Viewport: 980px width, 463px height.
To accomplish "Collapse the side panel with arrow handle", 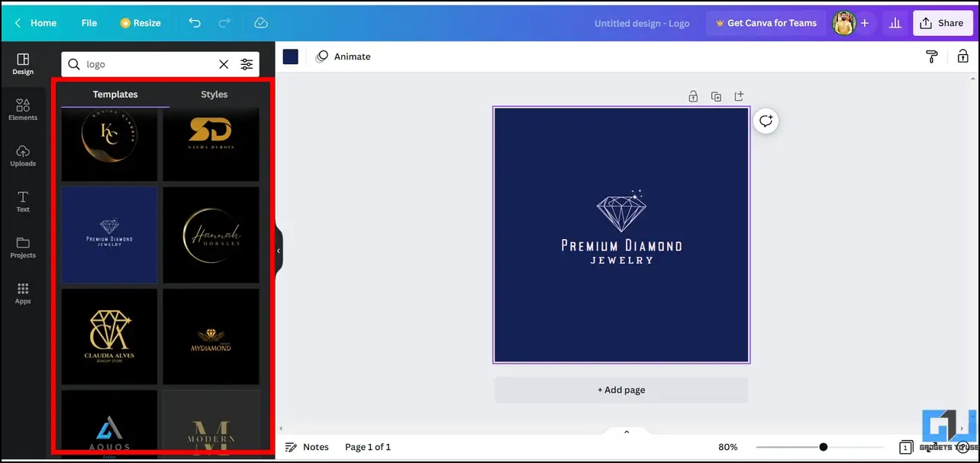I will [279, 251].
